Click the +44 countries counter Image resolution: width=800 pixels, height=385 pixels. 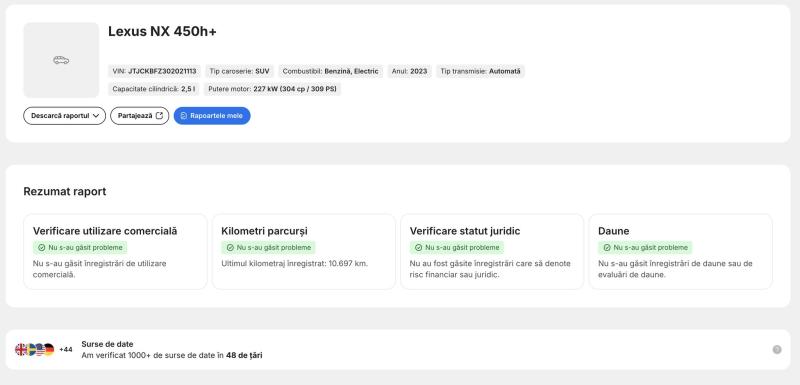point(66,349)
